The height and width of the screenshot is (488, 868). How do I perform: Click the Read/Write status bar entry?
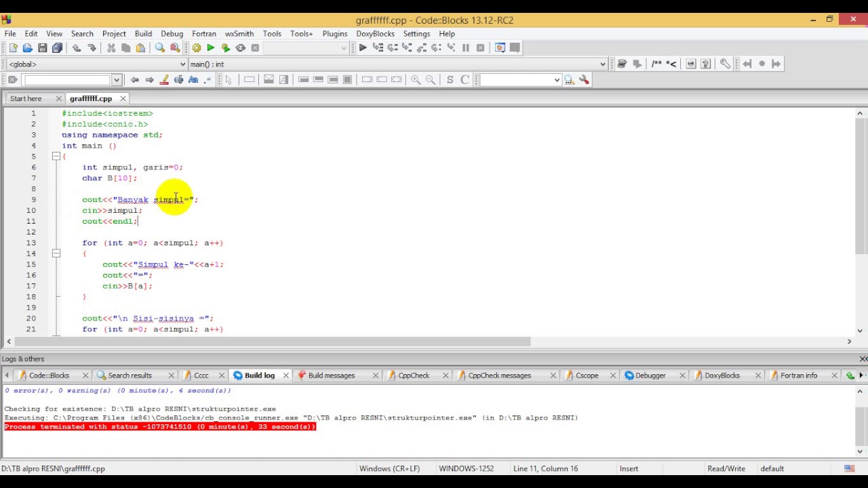(726, 468)
